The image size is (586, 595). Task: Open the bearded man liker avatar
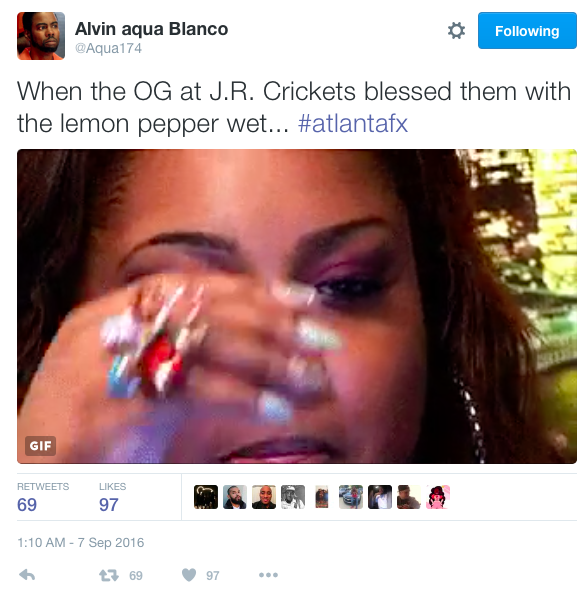235,497
